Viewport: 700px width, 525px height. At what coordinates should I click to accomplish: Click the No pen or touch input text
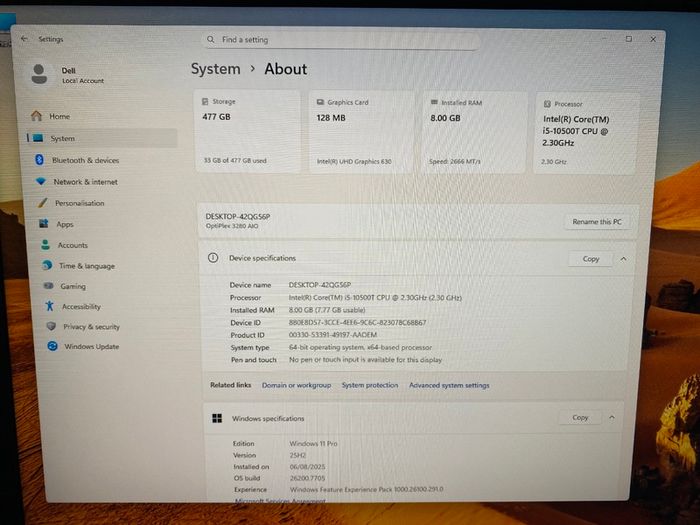(365, 359)
